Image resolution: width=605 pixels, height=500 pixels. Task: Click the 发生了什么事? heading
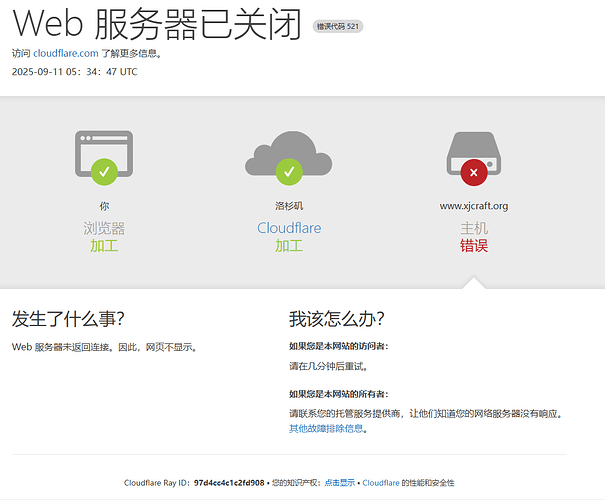[x=68, y=319]
